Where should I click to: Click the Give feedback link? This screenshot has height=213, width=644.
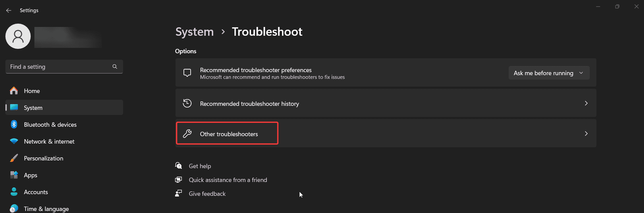click(207, 194)
